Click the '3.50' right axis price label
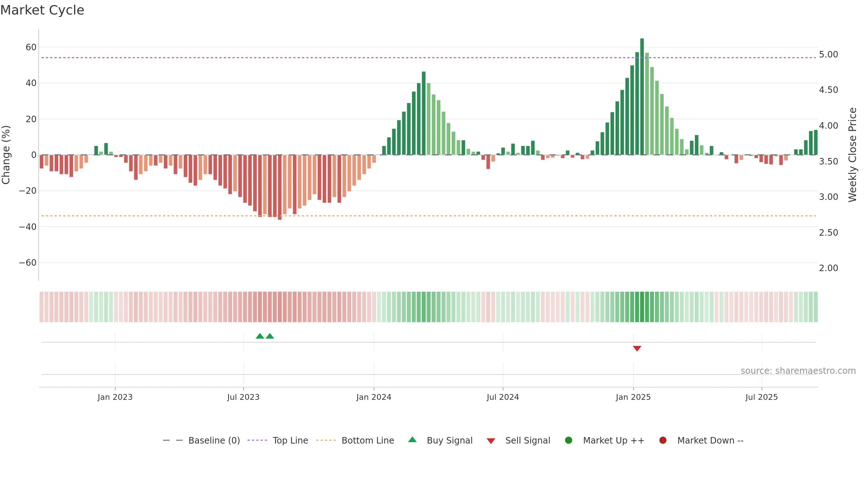Image resolution: width=868 pixels, height=488 pixels. click(829, 162)
